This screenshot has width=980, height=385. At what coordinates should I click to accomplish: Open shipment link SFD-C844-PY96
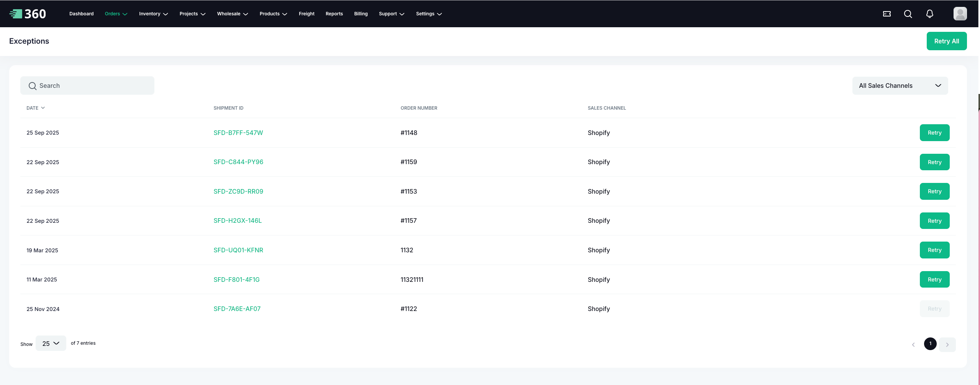(x=238, y=162)
